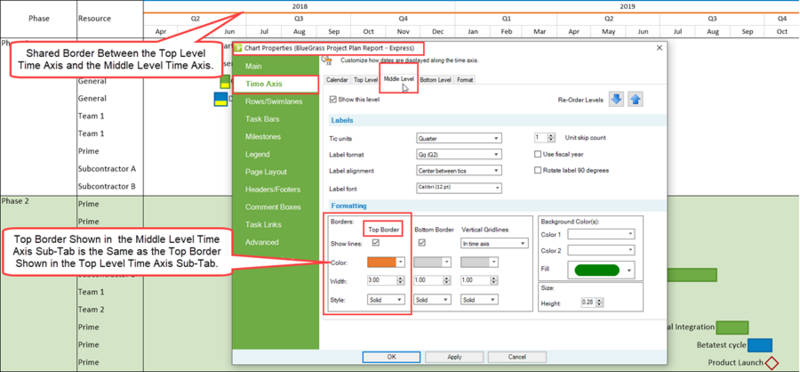Click the Resource column header

pos(94,18)
